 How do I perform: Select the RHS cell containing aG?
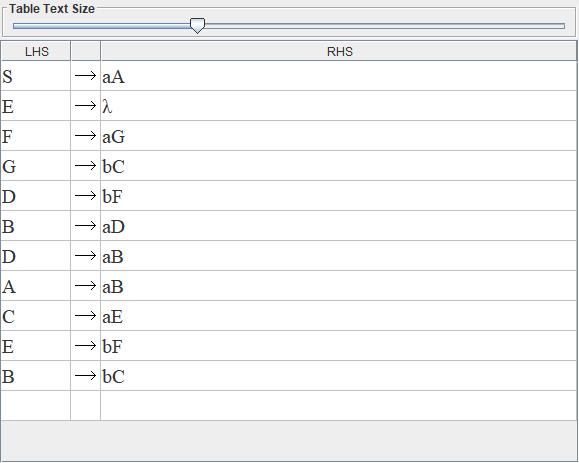339,136
